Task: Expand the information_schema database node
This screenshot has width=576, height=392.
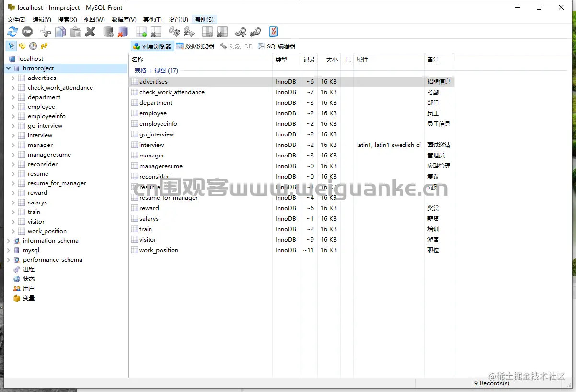Action: coord(9,241)
